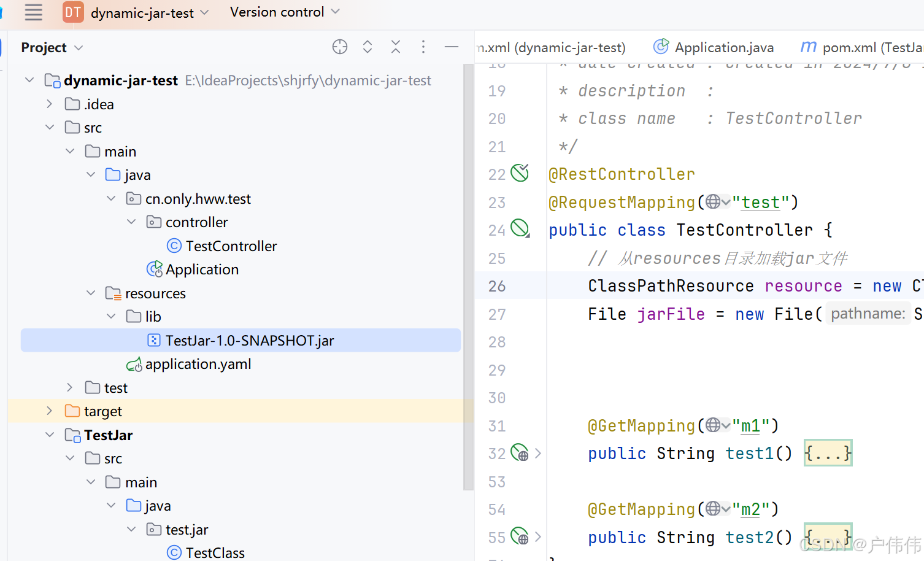924x561 pixels.
Task: Click the TestJar module folder icon
Action: (x=72, y=435)
